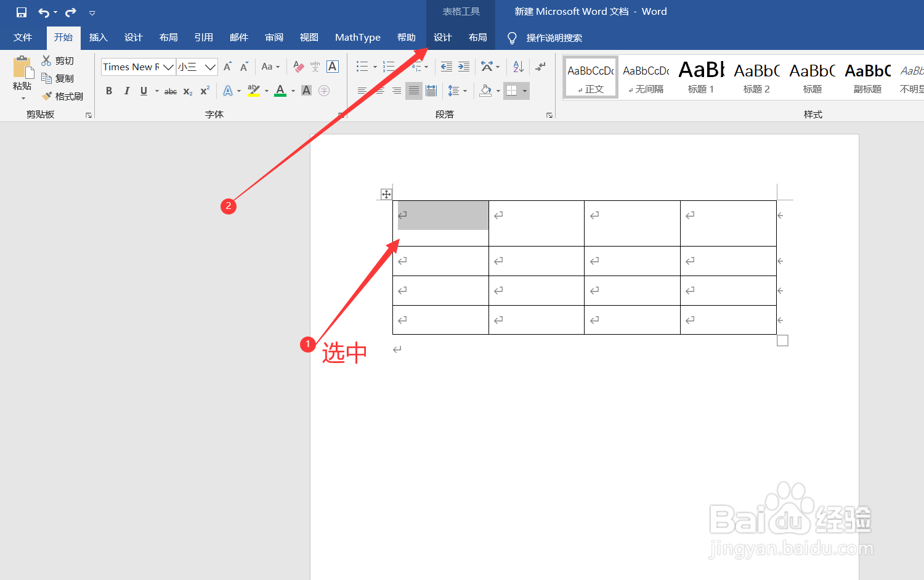Increase font size with the grow icon
Image resolution: width=924 pixels, height=580 pixels.
pyautogui.click(x=227, y=67)
